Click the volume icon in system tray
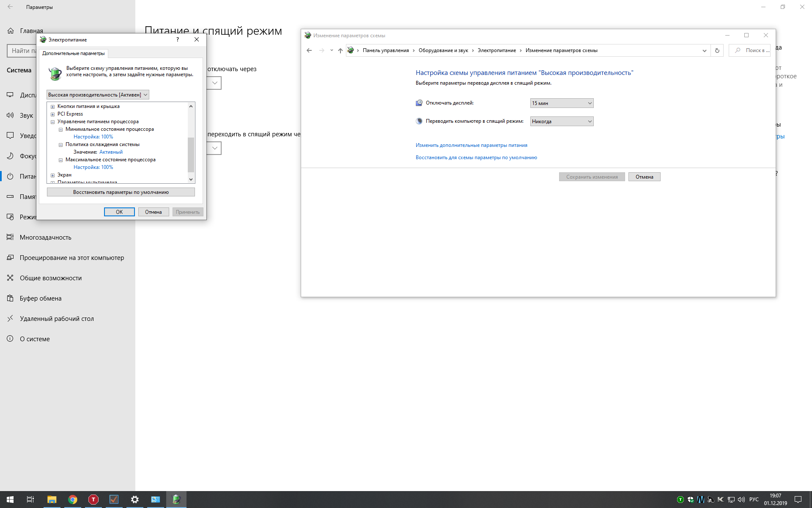The height and width of the screenshot is (508, 812). pyautogui.click(x=741, y=500)
